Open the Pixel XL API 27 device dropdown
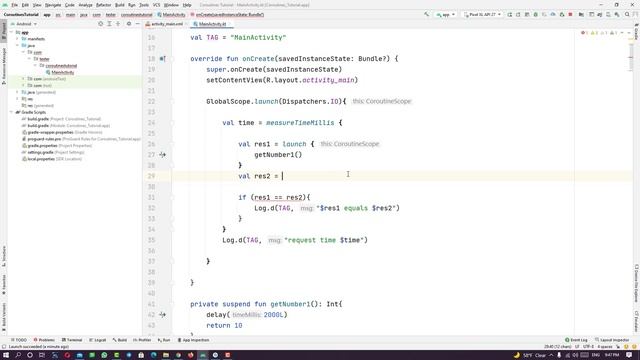The image size is (640, 360). click(x=482, y=15)
